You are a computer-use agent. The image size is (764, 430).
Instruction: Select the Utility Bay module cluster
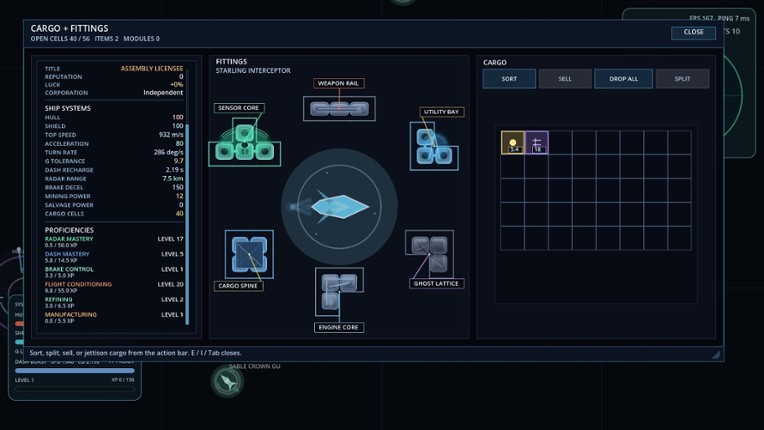click(434, 146)
